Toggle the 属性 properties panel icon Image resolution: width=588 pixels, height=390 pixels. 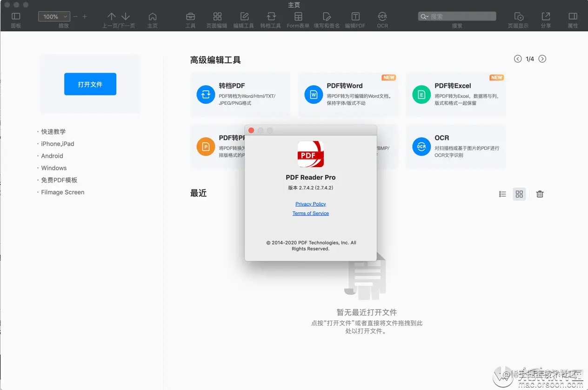573,16
